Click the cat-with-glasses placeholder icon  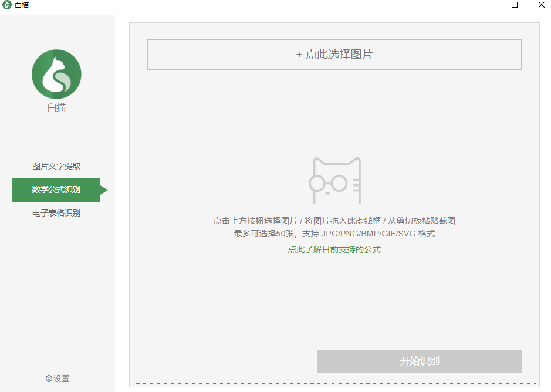tap(335, 181)
